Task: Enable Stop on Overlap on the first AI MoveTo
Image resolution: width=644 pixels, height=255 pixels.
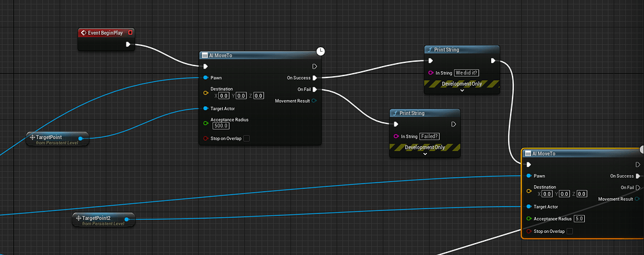Action: pos(247,139)
